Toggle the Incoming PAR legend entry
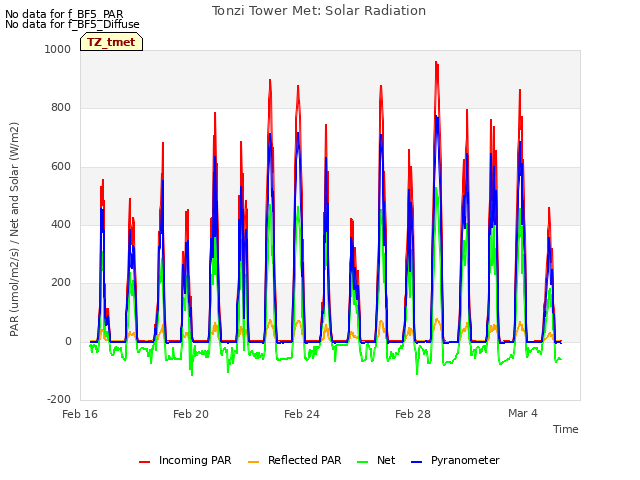The height and width of the screenshot is (480, 640). 185,460
